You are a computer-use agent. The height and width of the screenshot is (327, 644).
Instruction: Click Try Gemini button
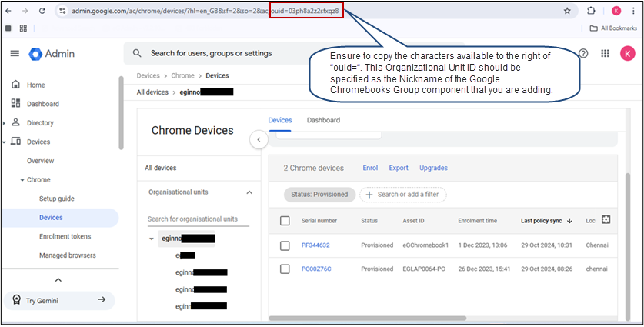click(59, 300)
